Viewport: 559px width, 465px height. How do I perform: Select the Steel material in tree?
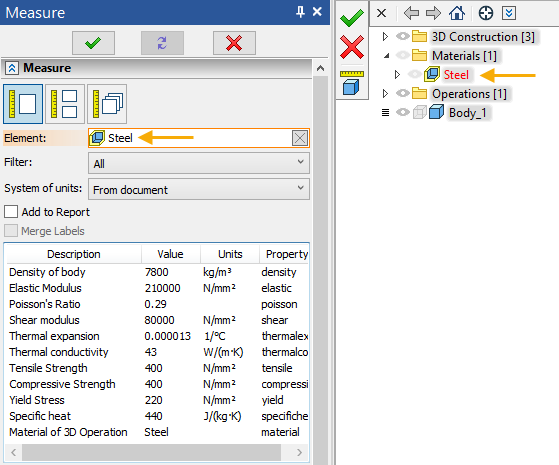click(x=456, y=75)
